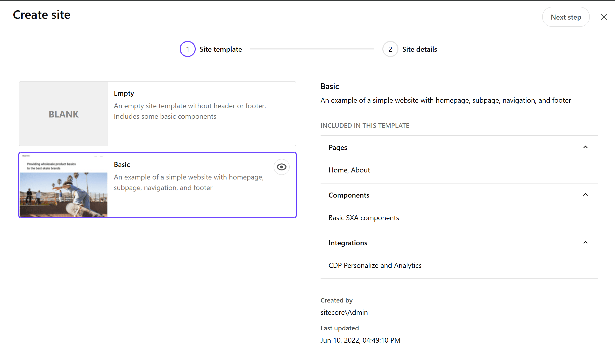Select step 1 circle for Site template
Screen dimensions: 615x364
click(x=187, y=49)
